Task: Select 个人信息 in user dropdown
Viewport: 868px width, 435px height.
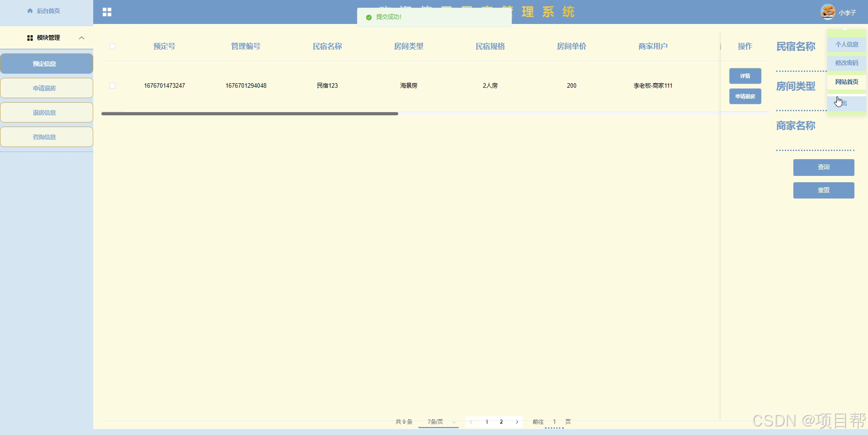Action: click(847, 44)
